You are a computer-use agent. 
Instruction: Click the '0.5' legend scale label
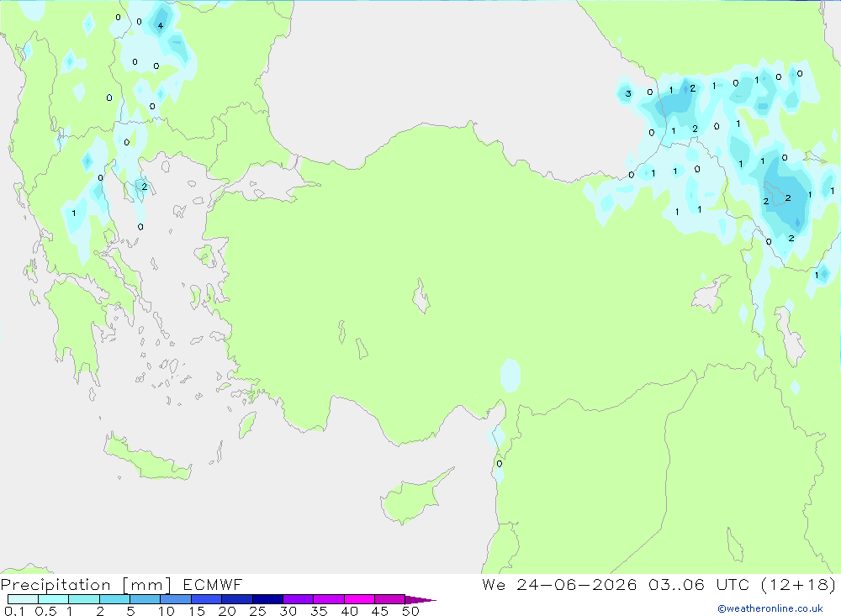45,611
